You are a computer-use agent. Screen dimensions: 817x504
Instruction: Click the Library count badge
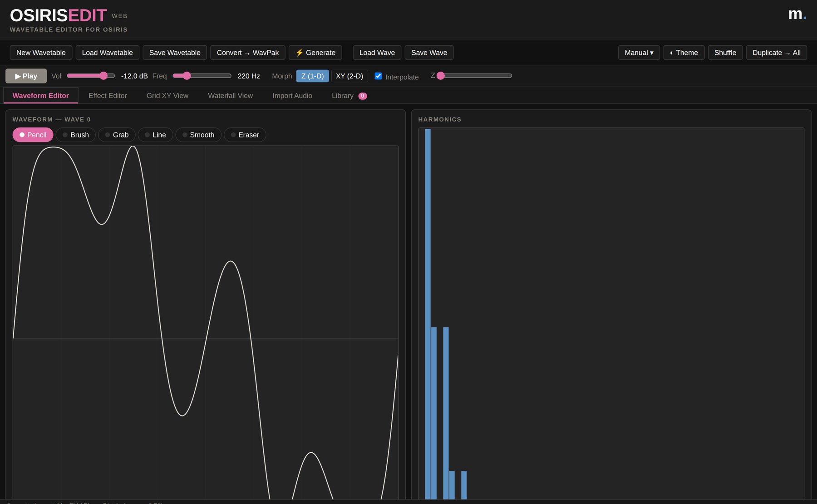coord(363,96)
